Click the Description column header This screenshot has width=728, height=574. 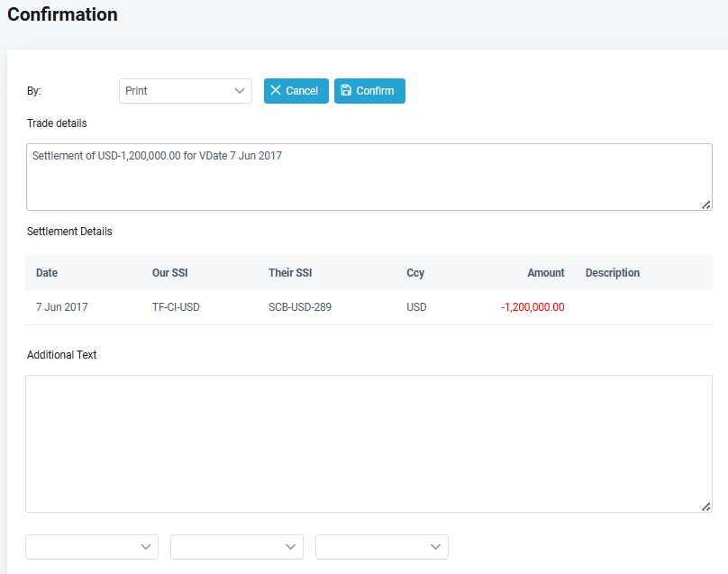pos(613,273)
